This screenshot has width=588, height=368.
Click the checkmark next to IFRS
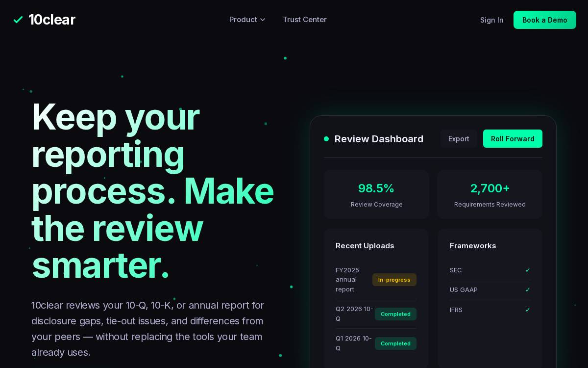[x=528, y=310]
